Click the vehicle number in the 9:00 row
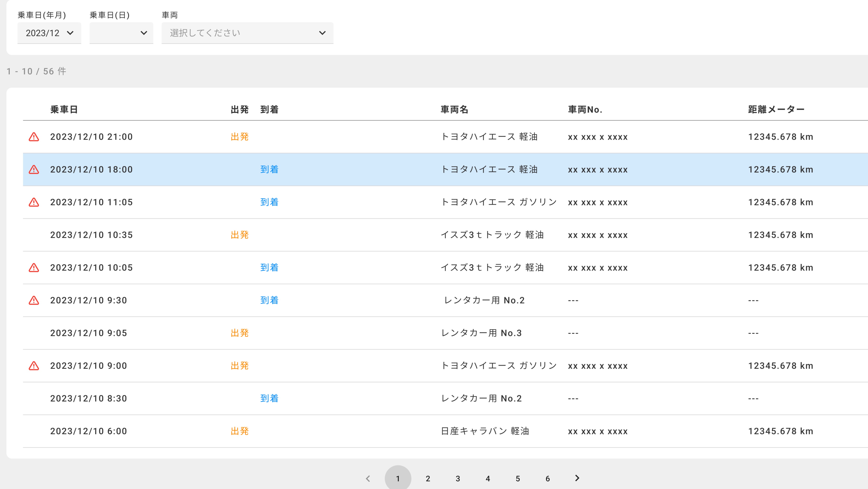 tap(598, 366)
